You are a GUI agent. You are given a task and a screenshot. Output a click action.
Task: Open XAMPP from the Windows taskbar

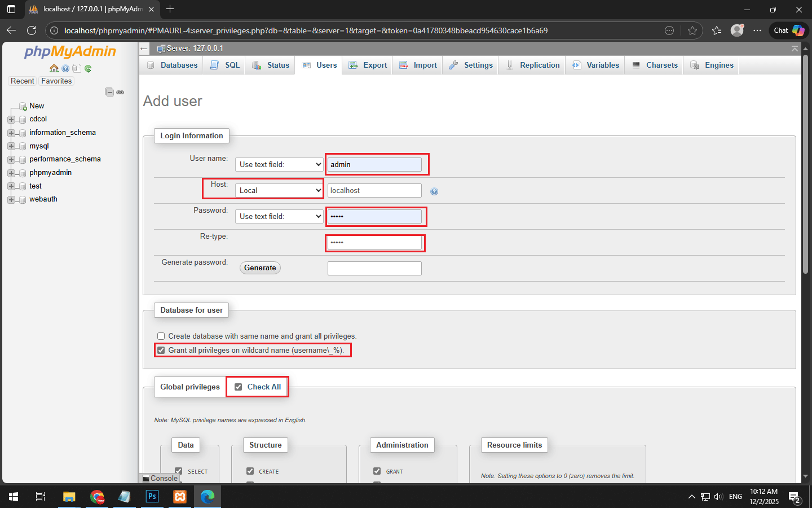tap(180, 497)
